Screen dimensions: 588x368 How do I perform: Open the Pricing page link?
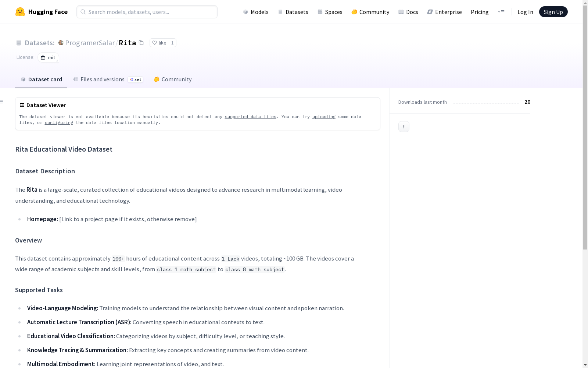(x=480, y=12)
